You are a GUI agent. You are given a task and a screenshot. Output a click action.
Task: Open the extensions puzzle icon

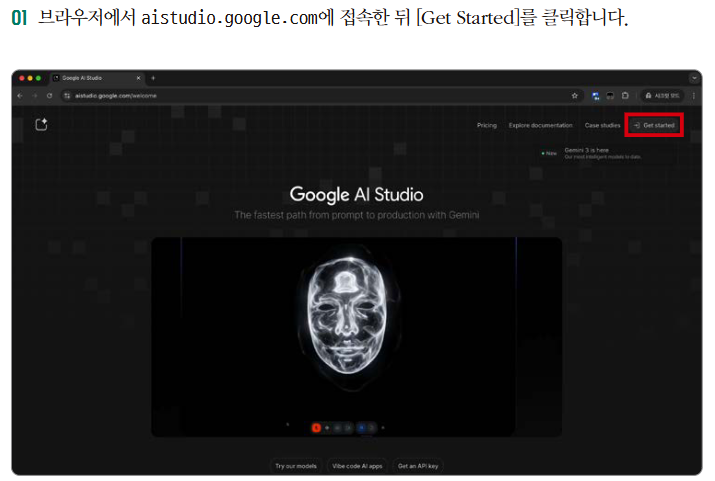coord(625,96)
